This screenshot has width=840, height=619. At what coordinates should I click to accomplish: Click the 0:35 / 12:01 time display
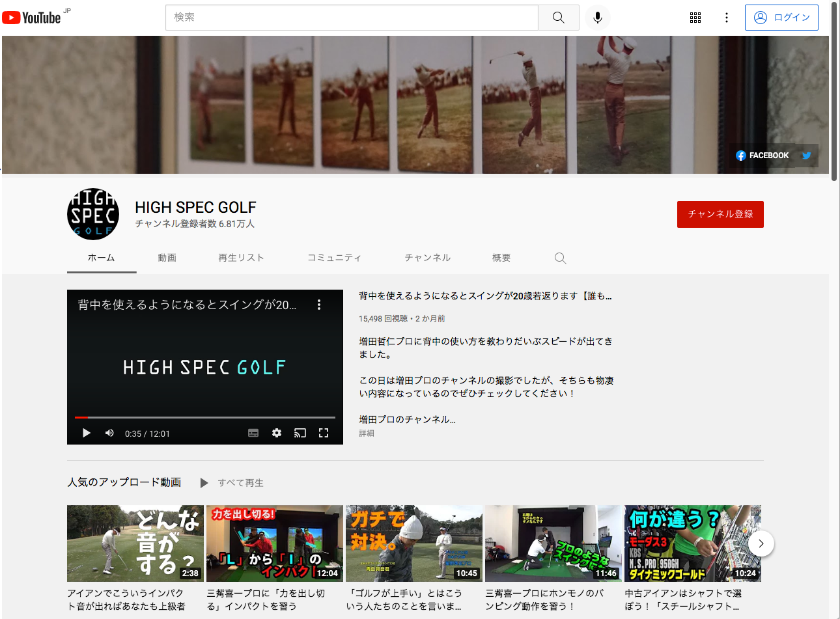coord(147,433)
